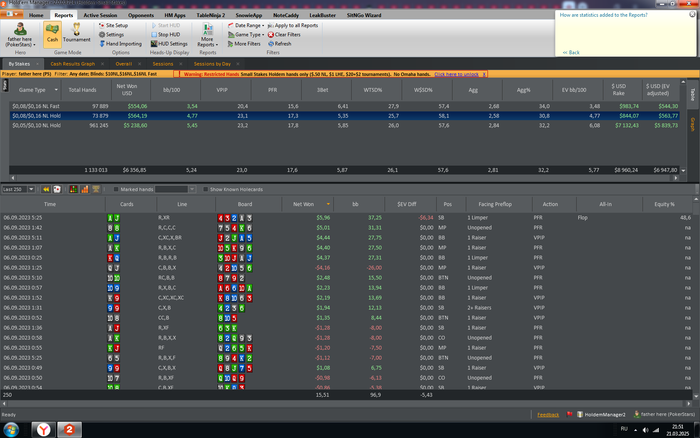
Task: Click Apply to all Reports
Action: pyautogui.click(x=293, y=25)
